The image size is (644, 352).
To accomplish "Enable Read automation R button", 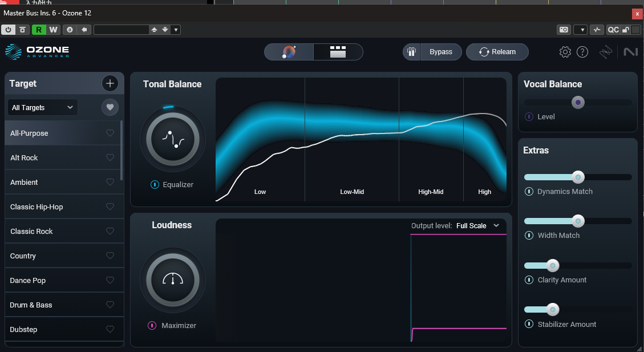I will pos(39,30).
